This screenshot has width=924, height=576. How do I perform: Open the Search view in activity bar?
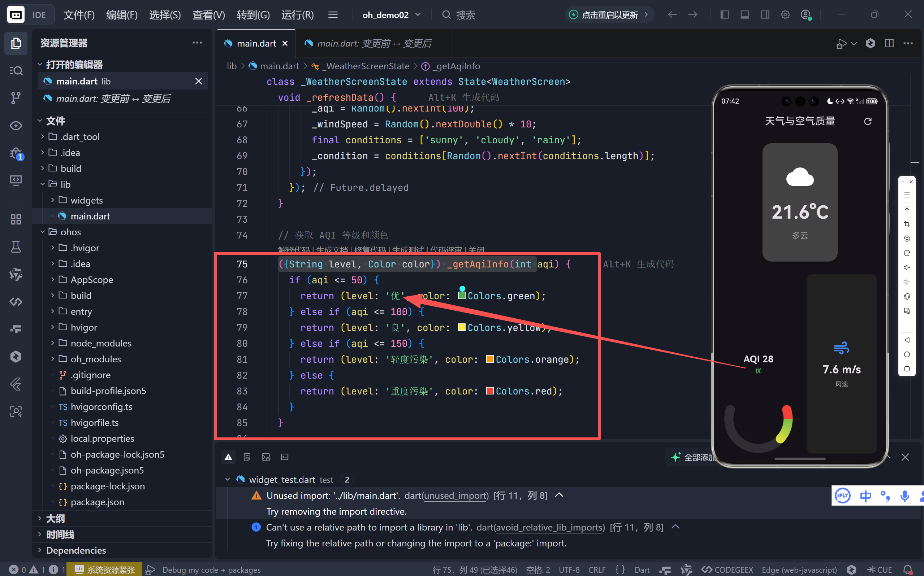pos(16,71)
